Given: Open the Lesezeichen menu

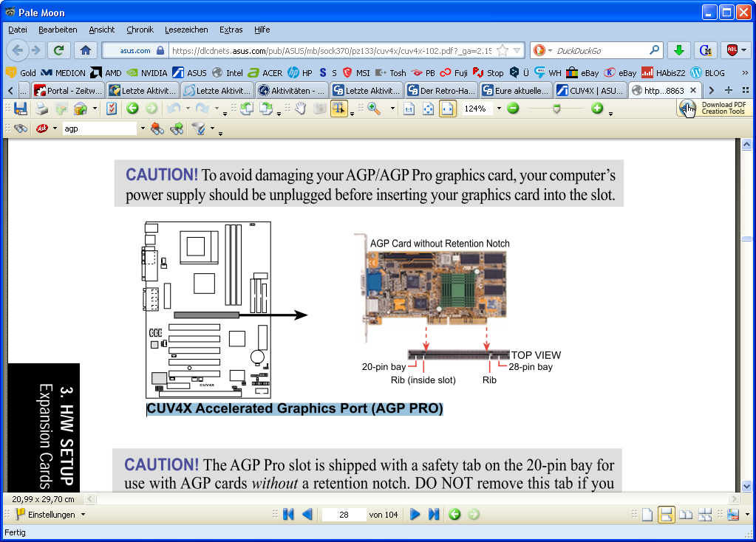Looking at the screenshot, I should coord(186,30).
